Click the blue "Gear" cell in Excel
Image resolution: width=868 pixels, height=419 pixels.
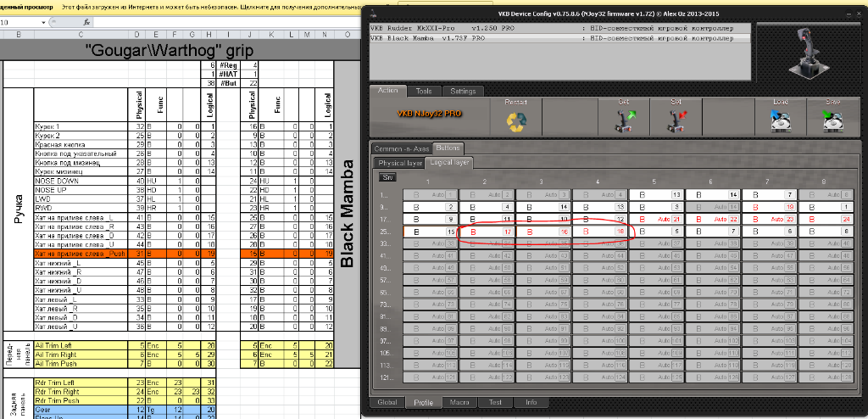click(x=81, y=409)
